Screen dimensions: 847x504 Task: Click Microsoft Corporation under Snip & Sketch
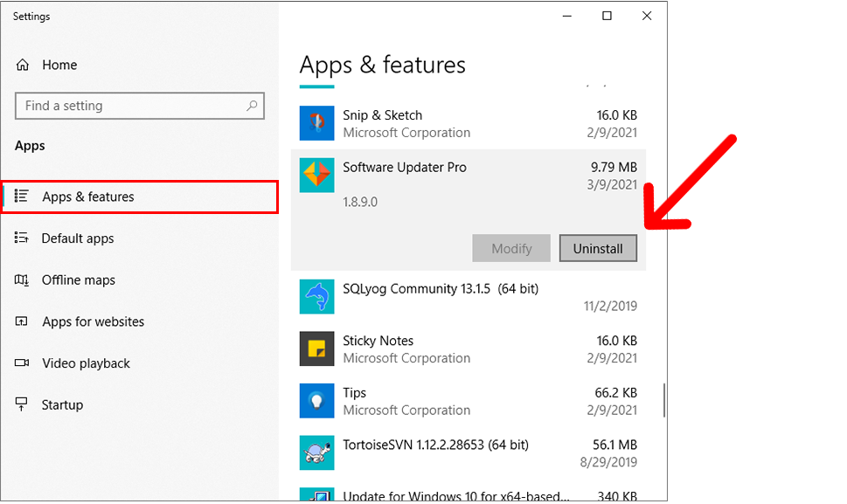406,132
